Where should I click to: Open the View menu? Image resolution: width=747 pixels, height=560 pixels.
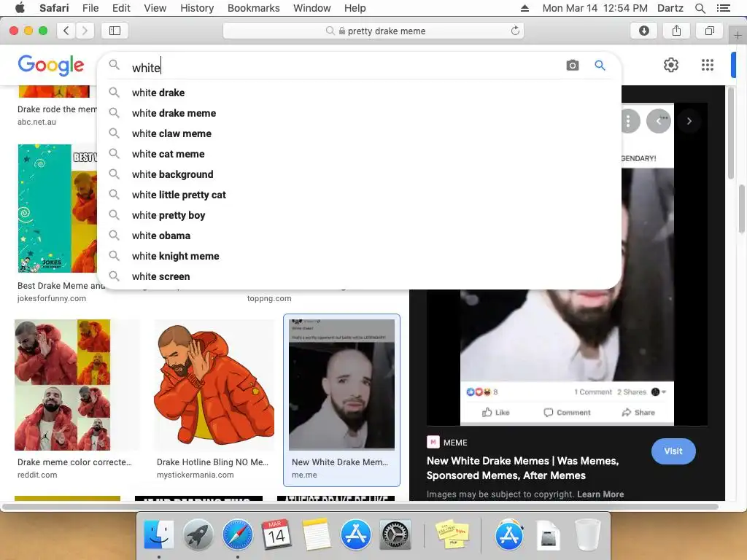pos(155,8)
